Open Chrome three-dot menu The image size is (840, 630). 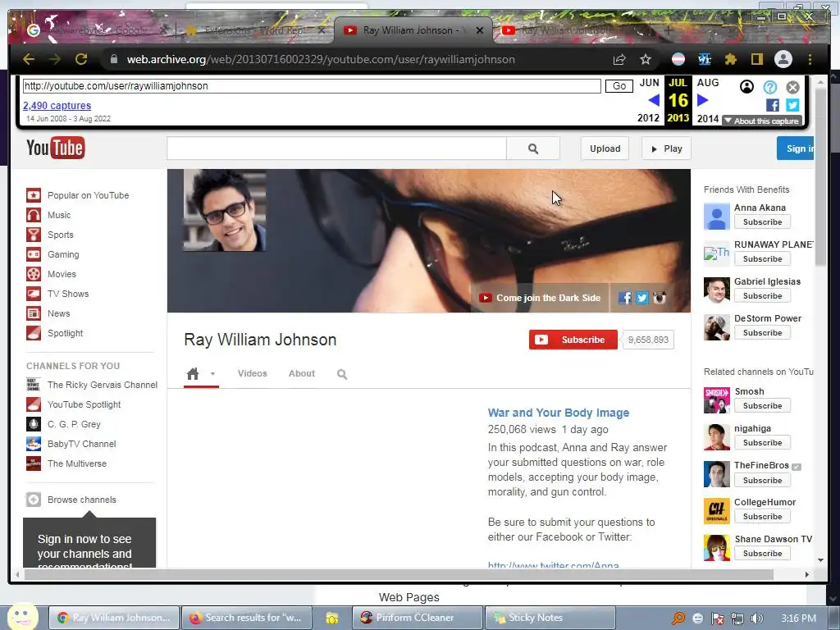pyautogui.click(x=810, y=59)
